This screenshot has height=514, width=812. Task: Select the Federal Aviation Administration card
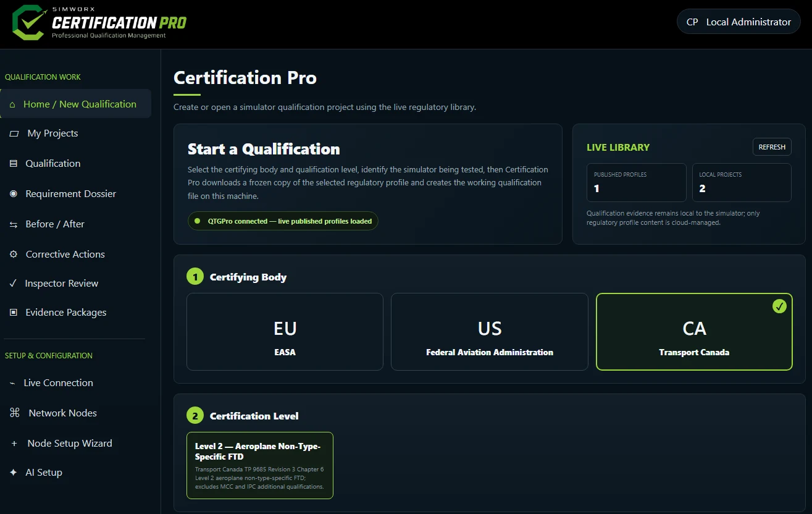[490, 332]
